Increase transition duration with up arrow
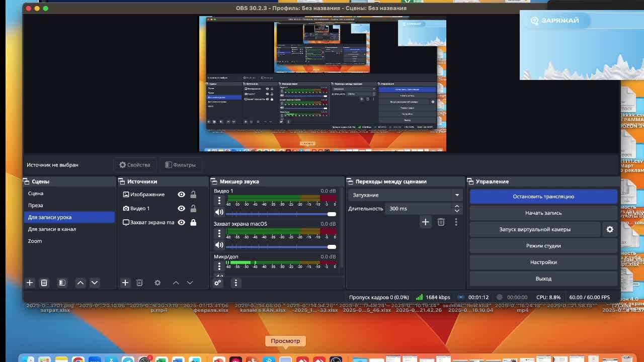Viewport: 644px width, 362px height. (457, 206)
